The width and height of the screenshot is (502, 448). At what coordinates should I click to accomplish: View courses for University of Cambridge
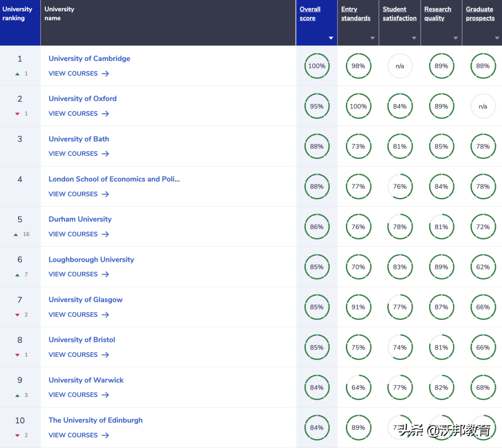(79, 73)
